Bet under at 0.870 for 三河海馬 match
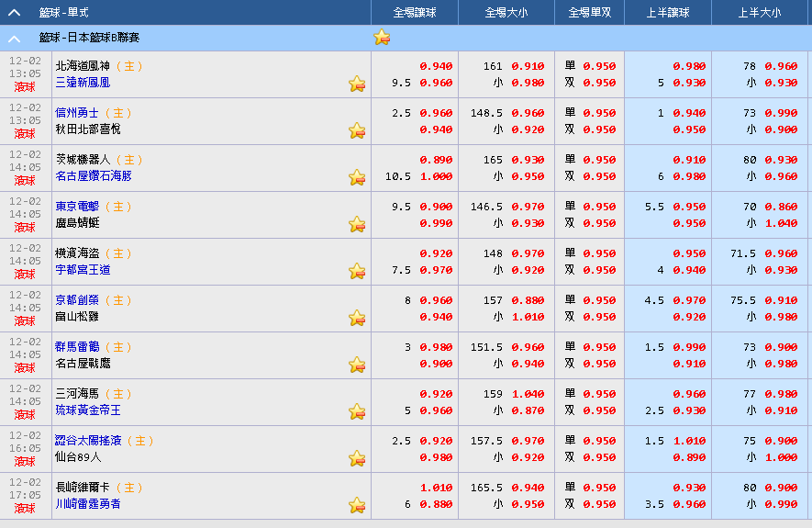The image size is (812, 528). pos(528,410)
